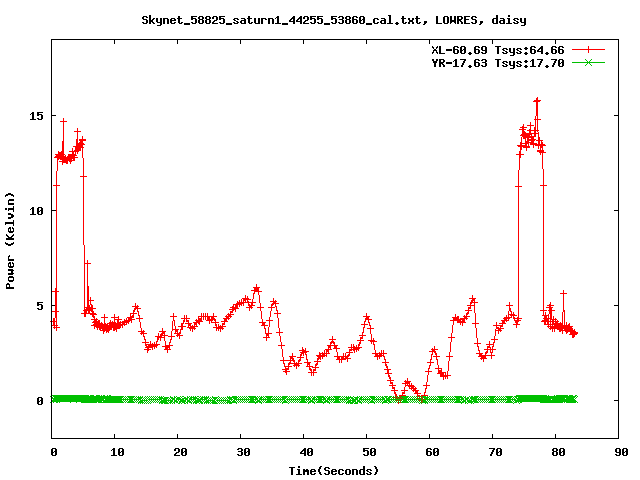Click the x-axis tick label 60
The width and height of the screenshot is (640, 480).
pyautogui.click(x=432, y=452)
